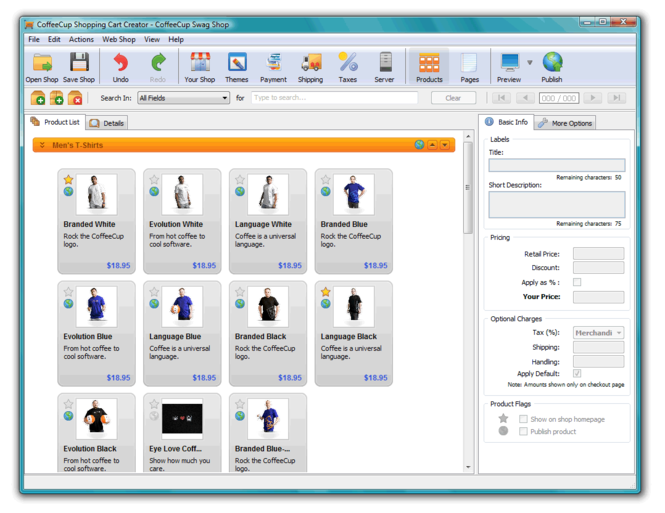This screenshot has width=665, height=513.
Task: Open the Taxes section
Action: [348, 67]
